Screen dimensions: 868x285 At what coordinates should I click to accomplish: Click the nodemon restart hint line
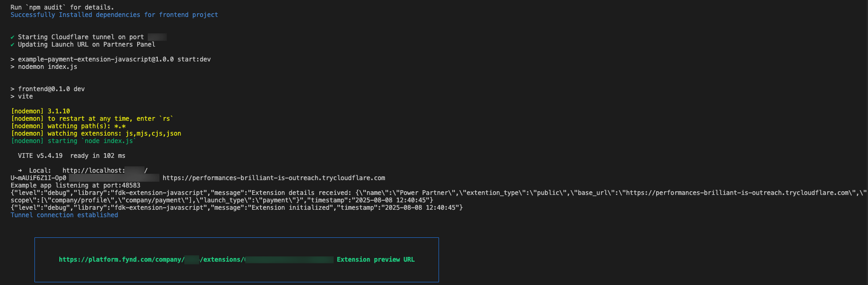pyautogui.click(x=92, y=119)
